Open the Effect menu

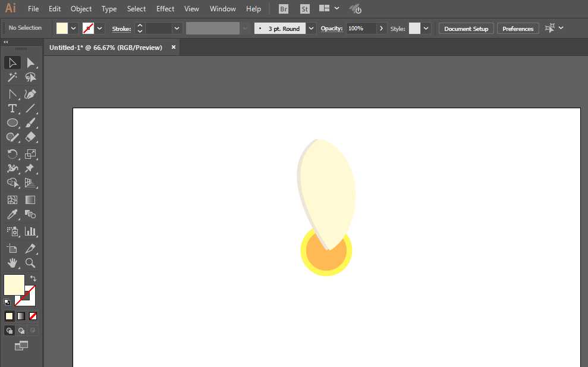click(165, 9)
